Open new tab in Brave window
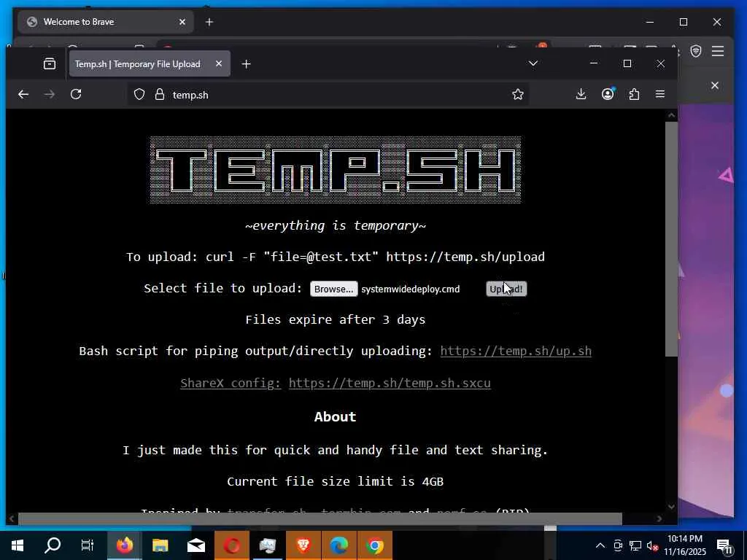Viewport: 747px width, 560px height. pyautogui.click(x=209, y=22)
